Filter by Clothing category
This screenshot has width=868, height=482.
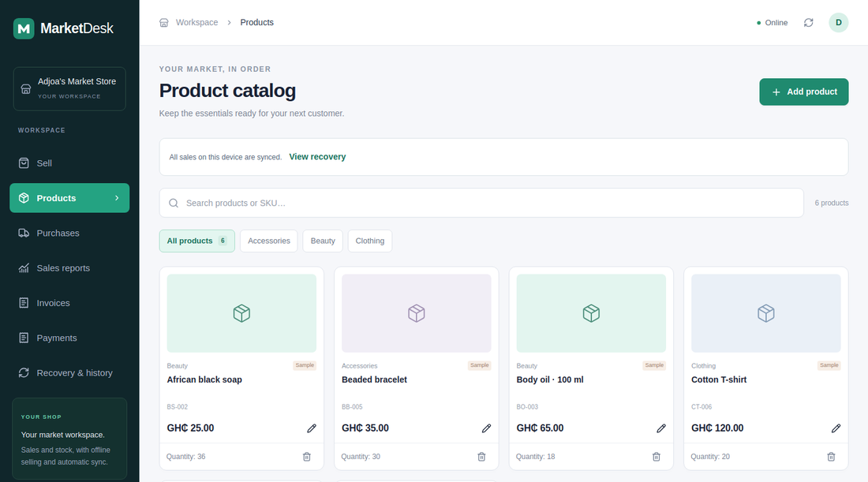click(370, 241)
